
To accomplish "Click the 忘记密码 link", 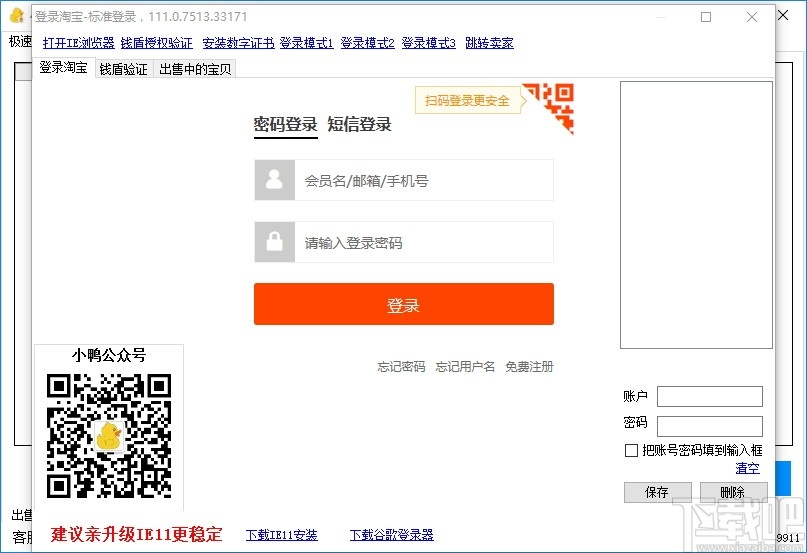I will click(x=401, y=367).
